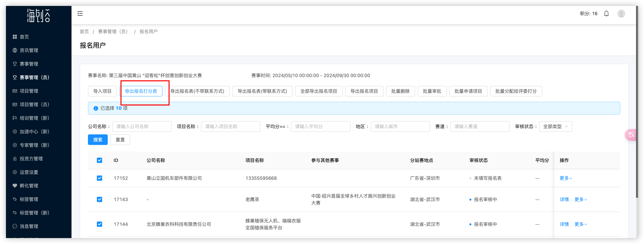Focus the 公司名称 input field
The image size is (644, 244).
click(142, 126)
